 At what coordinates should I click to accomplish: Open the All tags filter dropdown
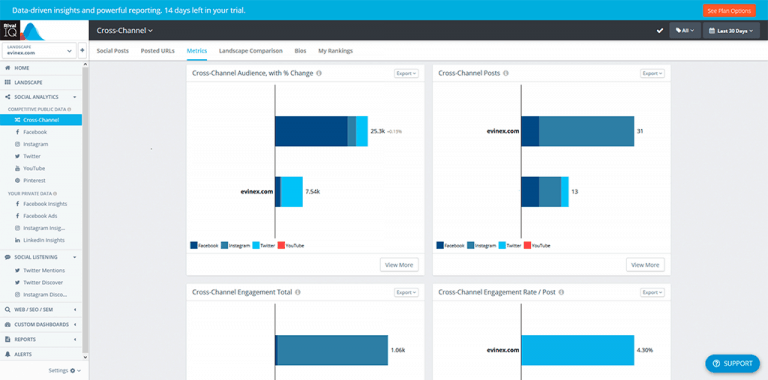[x=685, y=30]
